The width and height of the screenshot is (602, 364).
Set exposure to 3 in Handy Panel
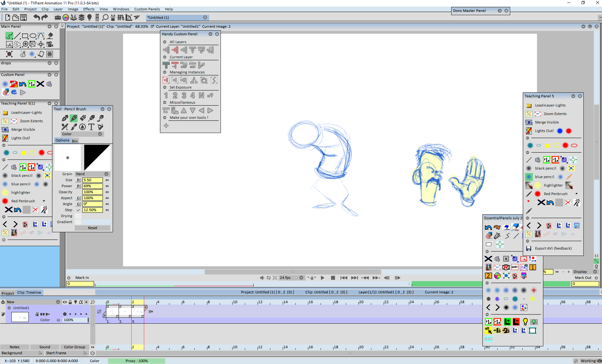point(184,95)
